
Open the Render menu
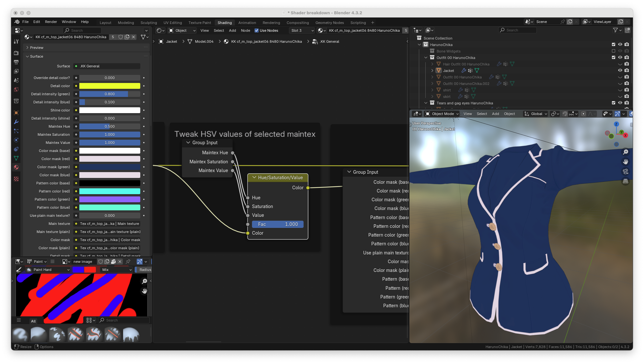point(51,22)
